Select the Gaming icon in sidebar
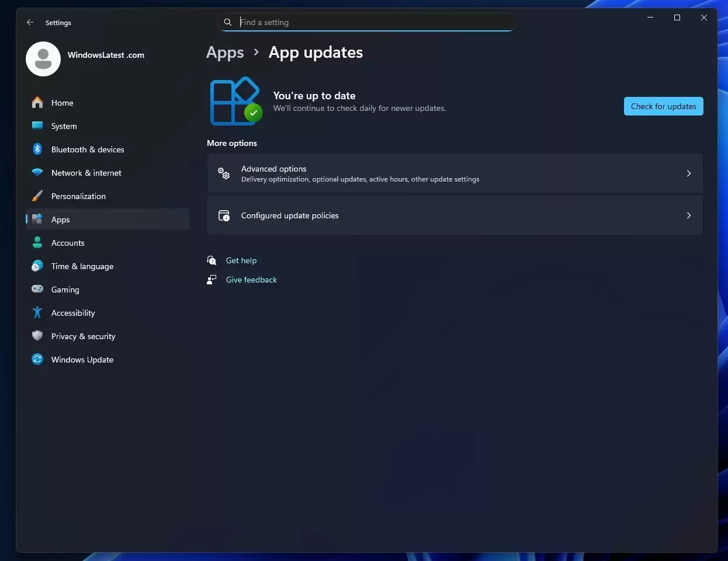Screen dimensions: 728x561 37,290
